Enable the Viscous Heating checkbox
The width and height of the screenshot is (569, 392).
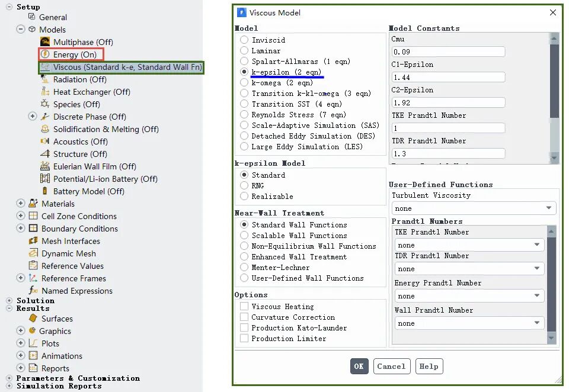pos(244,306)
